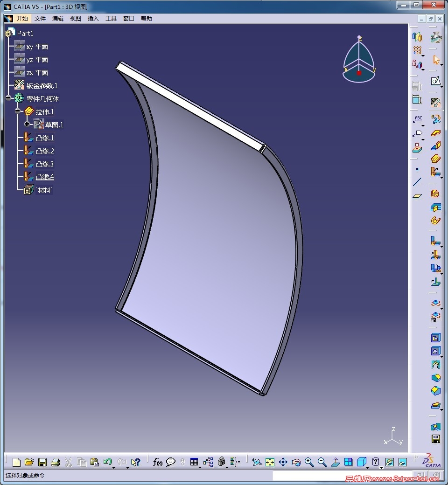Click the Formula f(x) icon
This screenshot has width=448, height=485.
coord(157,462)
